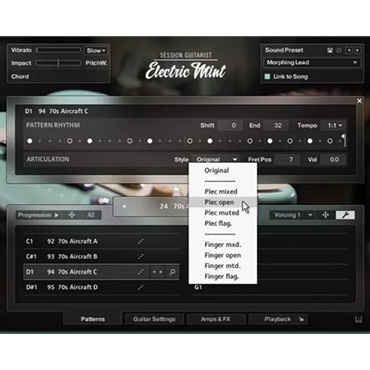
Task: Click the right arrow in D1 row
Action: [x=161, y=272]
